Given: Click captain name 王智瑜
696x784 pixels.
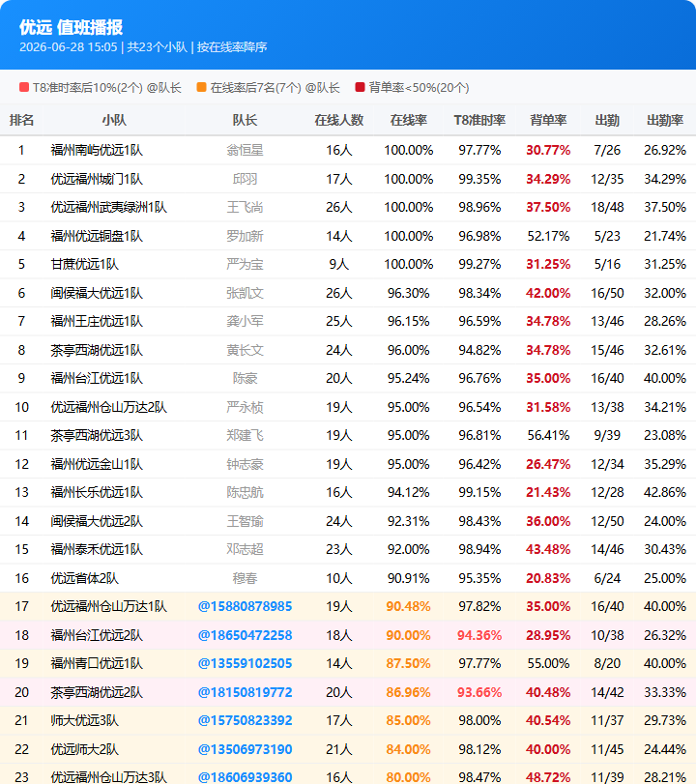Looking at the screenshot, I should [245, 521].
